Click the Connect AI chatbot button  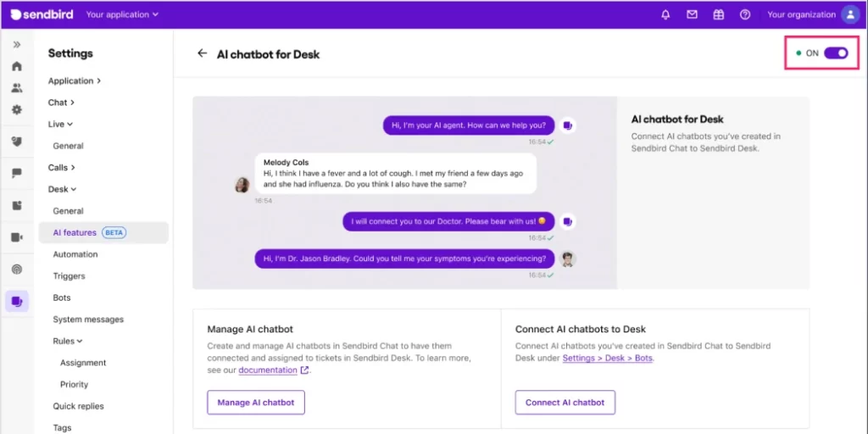tap(565, 403)
